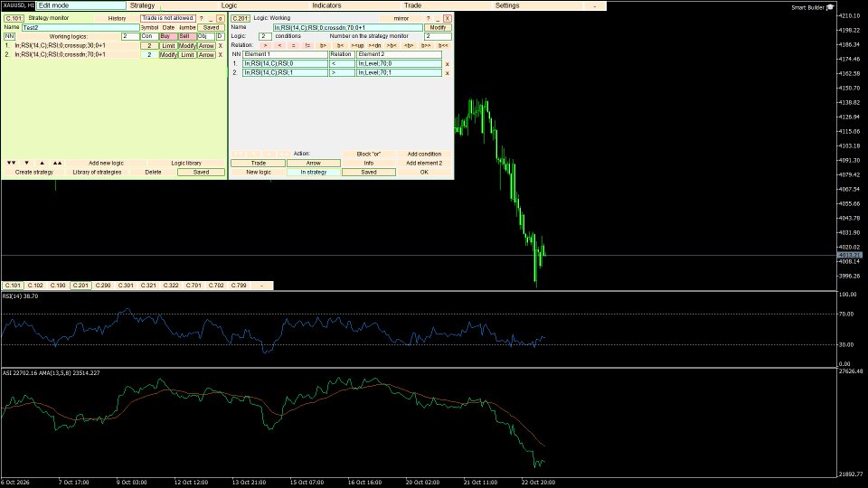868x488 pixels.
Task: Open Library of strategies
Action: click(97, 172)
